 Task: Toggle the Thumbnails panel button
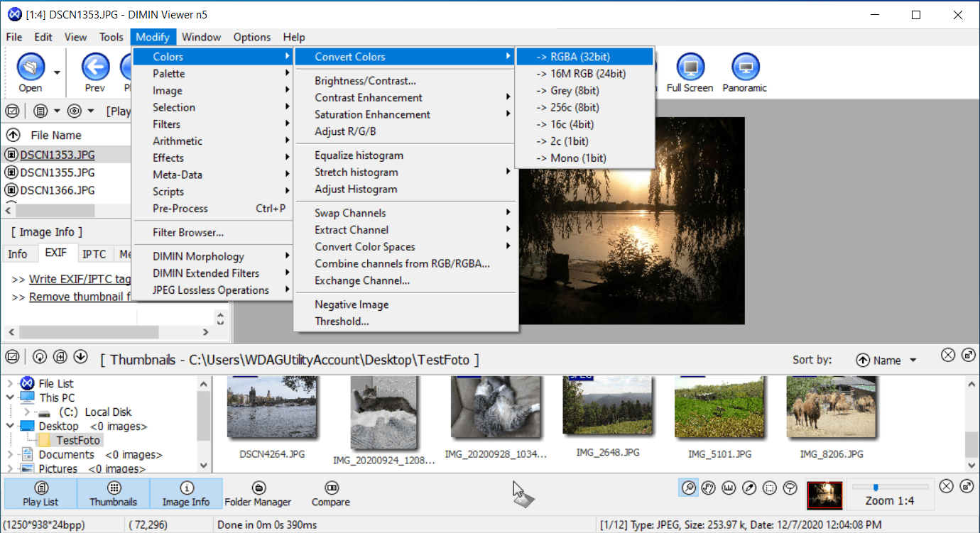[x=114, y=493]
